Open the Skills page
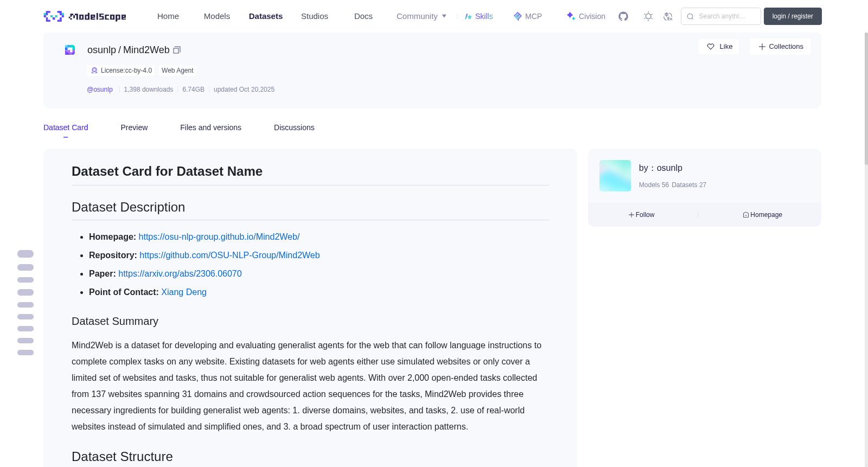This screenshot has width=868, height=467. click(479, 16)
